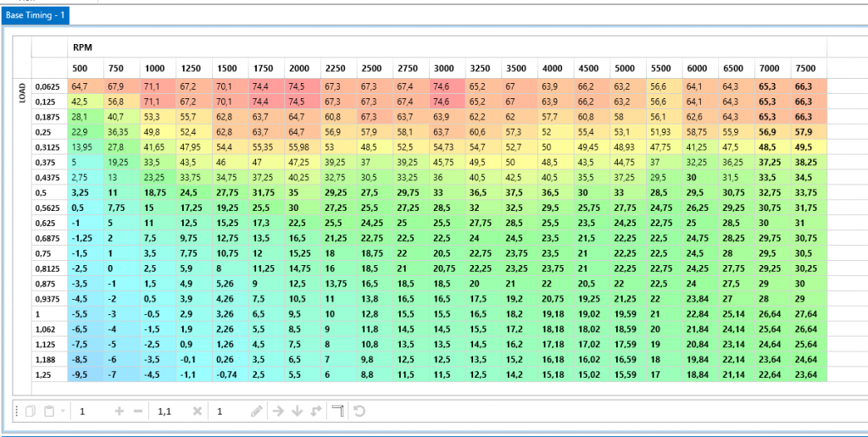
Task: Click the RPM axis title label
Action: click(82, 48)
